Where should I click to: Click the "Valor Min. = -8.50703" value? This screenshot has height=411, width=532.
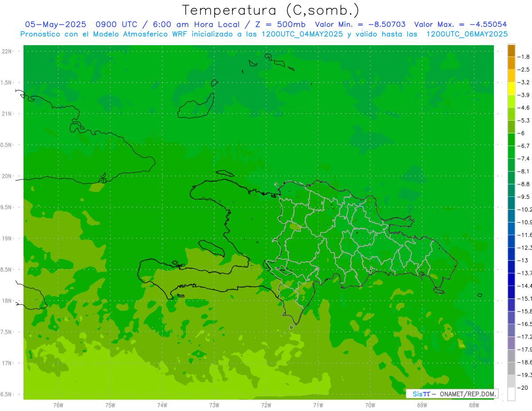[360, 24]
